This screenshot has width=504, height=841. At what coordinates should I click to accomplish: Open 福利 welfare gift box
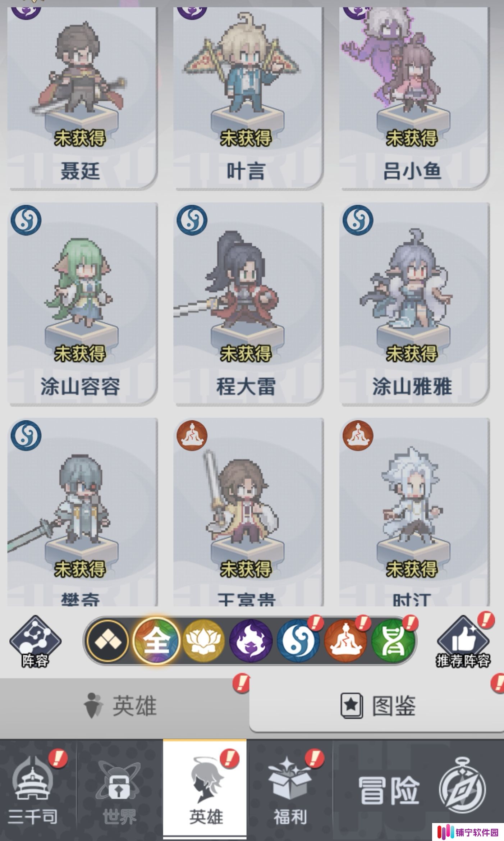click(290, 789)
